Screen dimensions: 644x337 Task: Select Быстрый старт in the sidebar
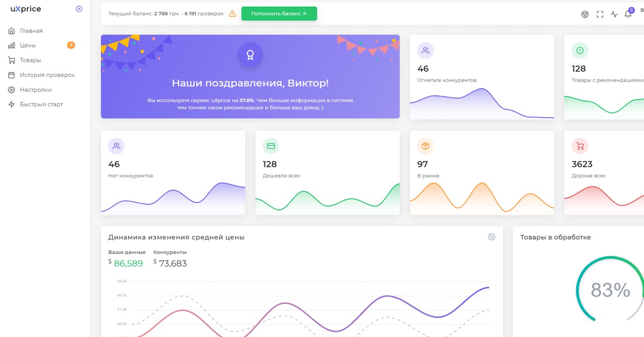pos(11,104)
